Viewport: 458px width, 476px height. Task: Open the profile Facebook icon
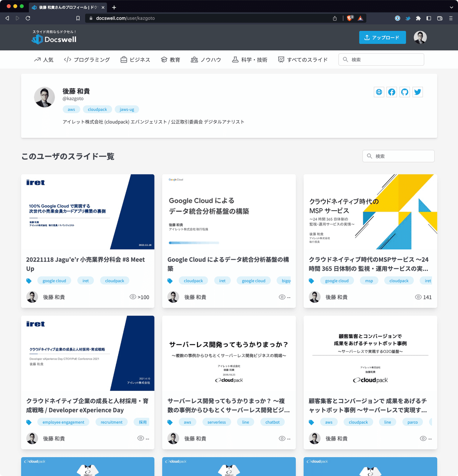(392, 92)
